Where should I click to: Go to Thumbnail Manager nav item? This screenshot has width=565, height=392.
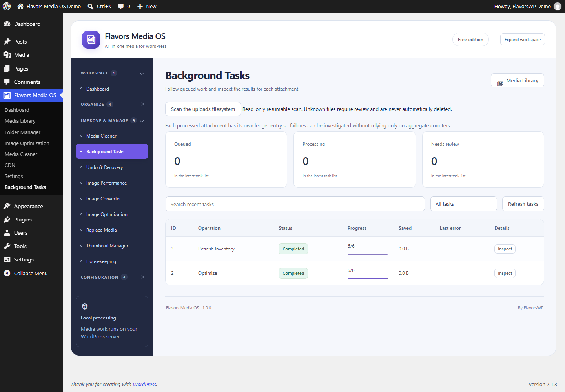(112, 246)
